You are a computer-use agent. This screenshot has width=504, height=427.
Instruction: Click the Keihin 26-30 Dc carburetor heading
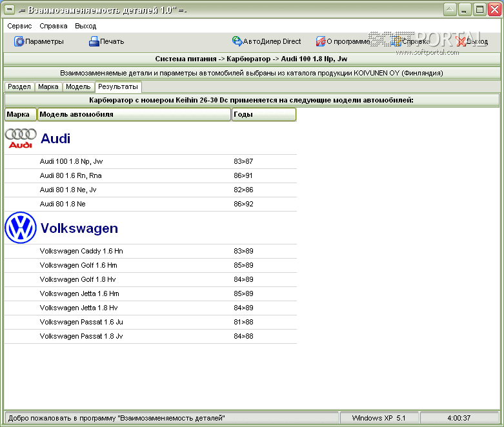(x=252, y=100)
